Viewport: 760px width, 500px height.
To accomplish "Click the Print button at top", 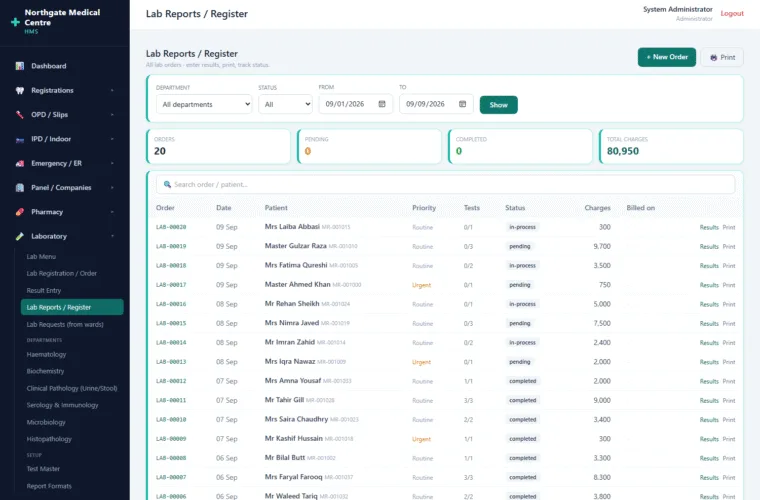I will tap(722, 57).
